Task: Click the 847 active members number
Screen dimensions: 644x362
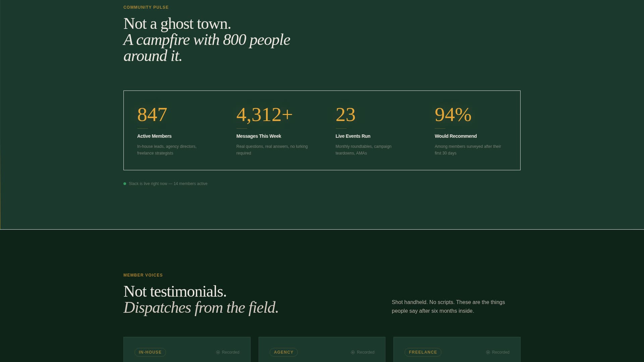Action: click(152, 115)
